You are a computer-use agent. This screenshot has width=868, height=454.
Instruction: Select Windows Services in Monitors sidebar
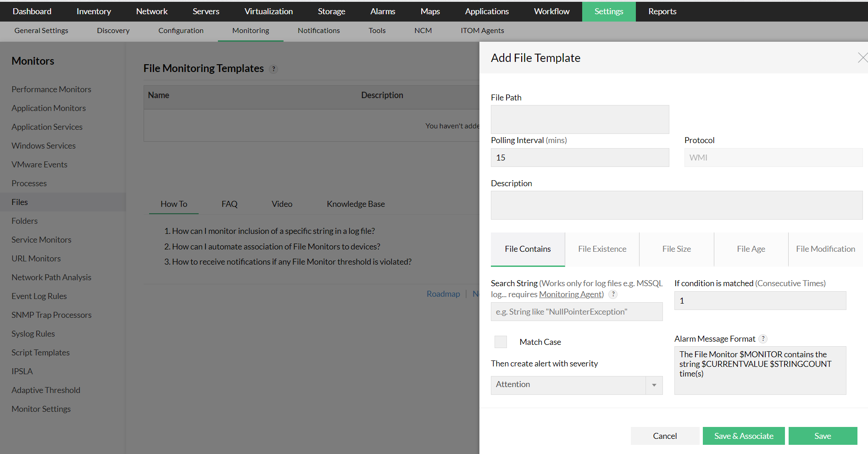point(44,146)
